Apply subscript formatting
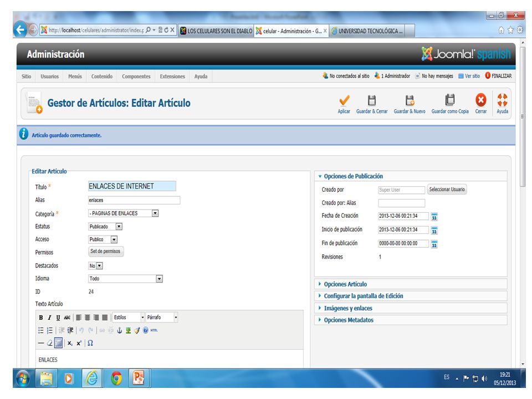 tap(70, 344)
